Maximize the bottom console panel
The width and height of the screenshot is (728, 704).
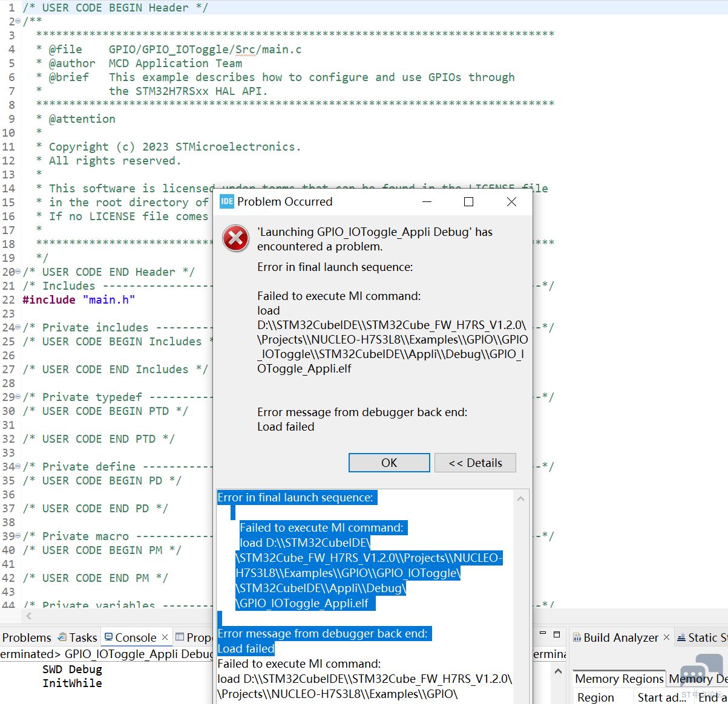pos(557,634)
